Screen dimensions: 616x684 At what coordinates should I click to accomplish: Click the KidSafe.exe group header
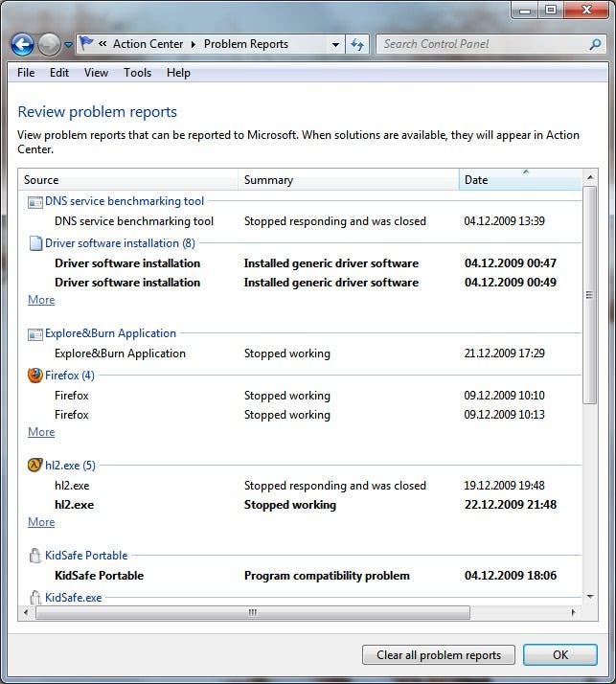click(x=74, y=597)
